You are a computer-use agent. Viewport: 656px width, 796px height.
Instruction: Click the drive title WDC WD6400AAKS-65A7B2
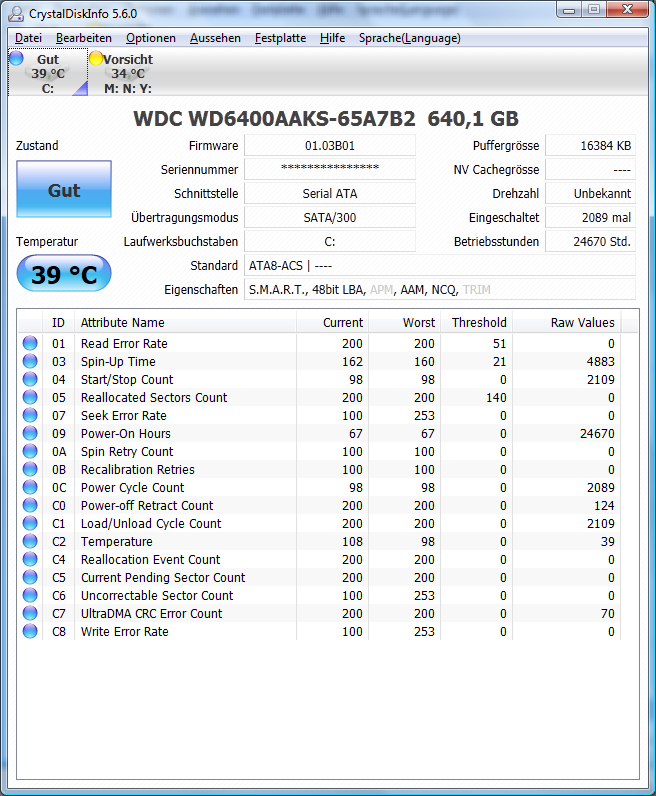[275, 119]
